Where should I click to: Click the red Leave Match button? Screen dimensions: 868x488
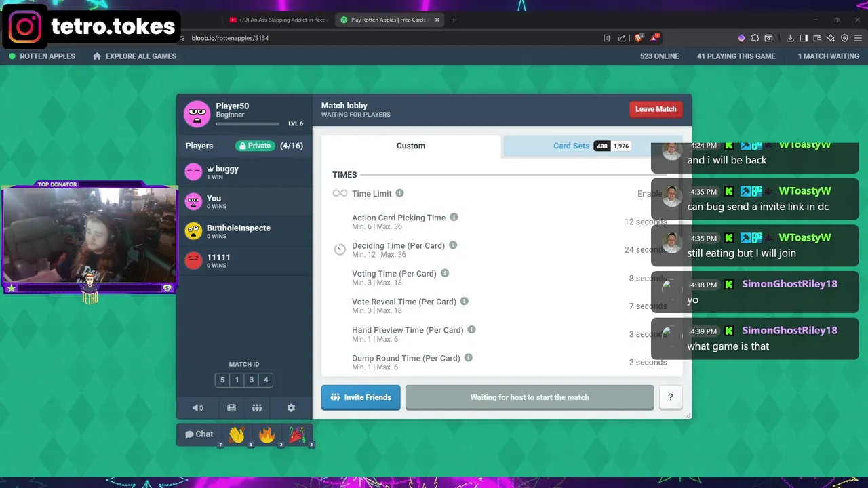(656, 109)
